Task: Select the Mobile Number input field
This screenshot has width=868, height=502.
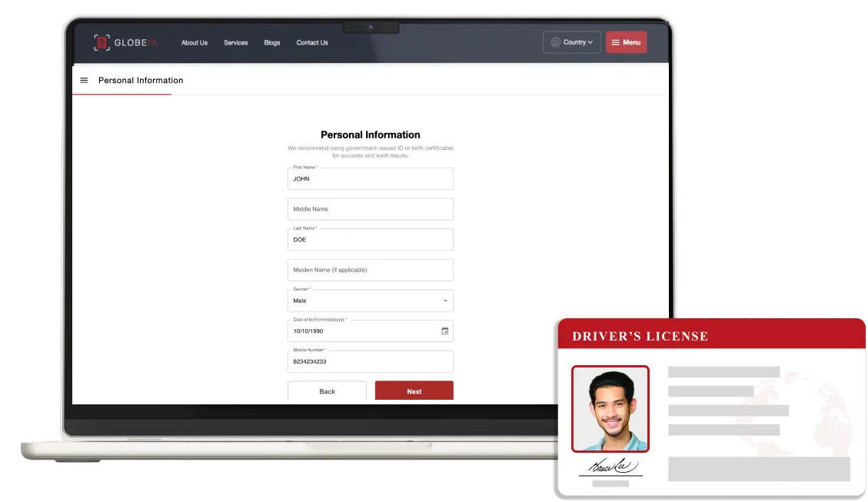Action: tap(370, 361)
